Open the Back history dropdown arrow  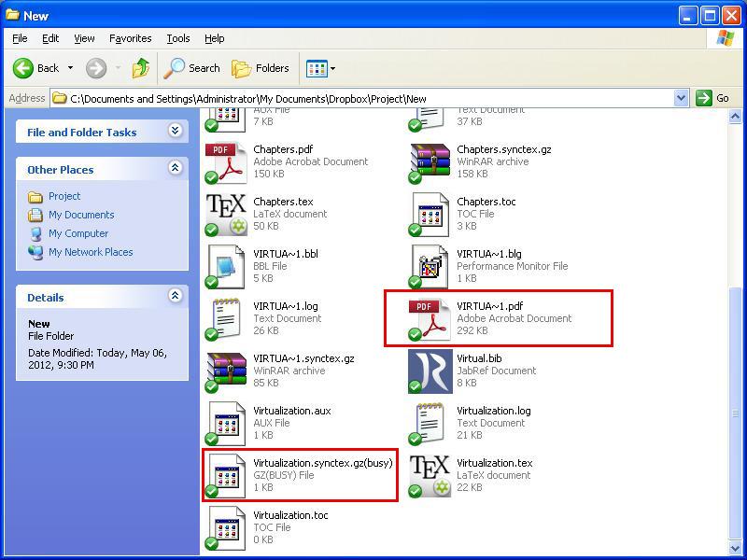[71, 68]
